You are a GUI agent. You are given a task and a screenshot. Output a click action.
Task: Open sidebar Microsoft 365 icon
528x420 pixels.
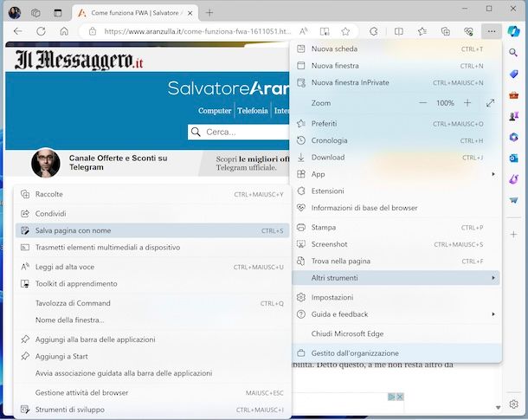click(x=513, y=137)
